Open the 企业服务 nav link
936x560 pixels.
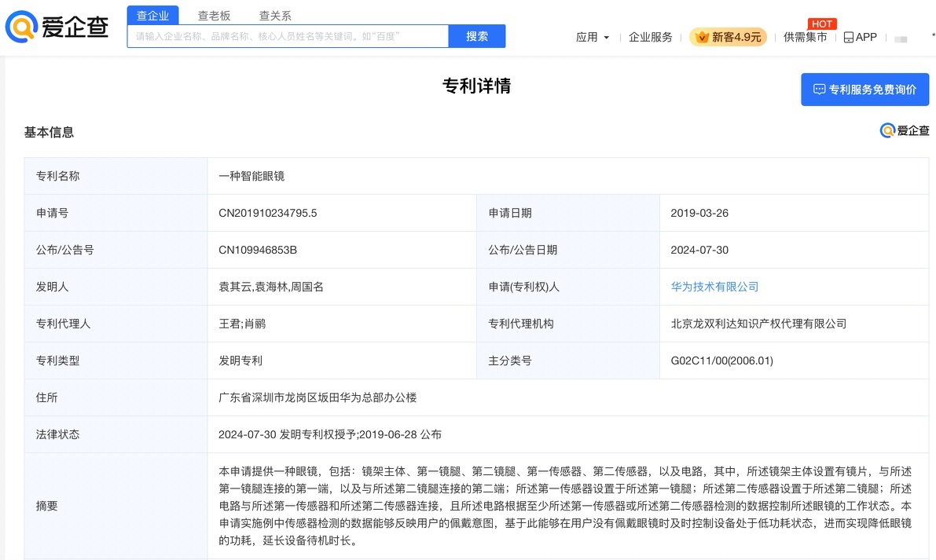pos(650,37)
